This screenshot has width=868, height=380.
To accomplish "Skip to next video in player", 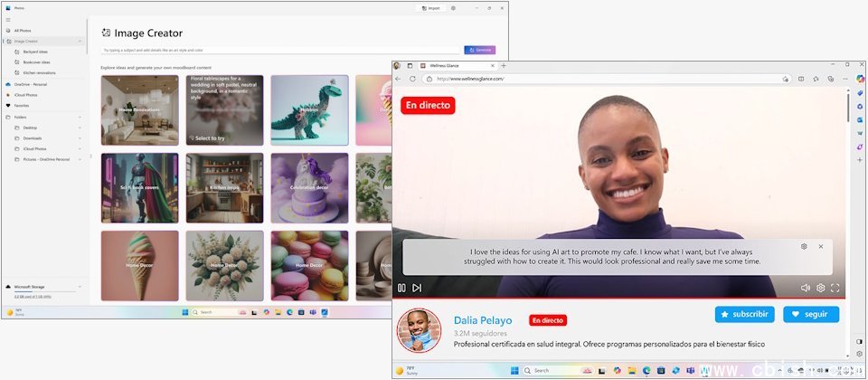I will coord(417,288).
